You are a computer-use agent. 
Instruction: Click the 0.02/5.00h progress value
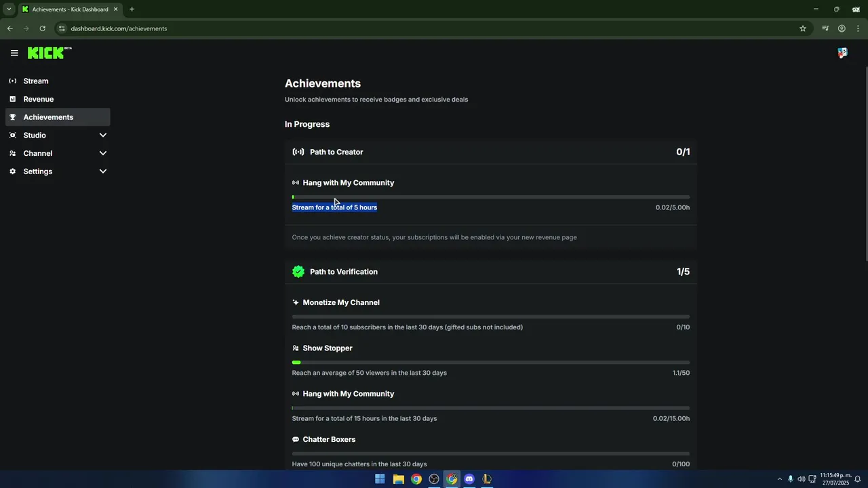pyautogui.click(x=673, y=207)
